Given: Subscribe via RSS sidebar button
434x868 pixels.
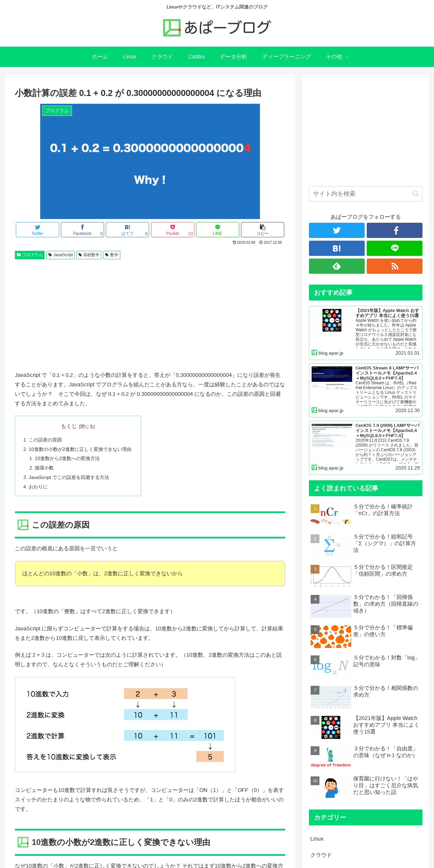Looking at the screenshot, I should click(x=394, y=266).
